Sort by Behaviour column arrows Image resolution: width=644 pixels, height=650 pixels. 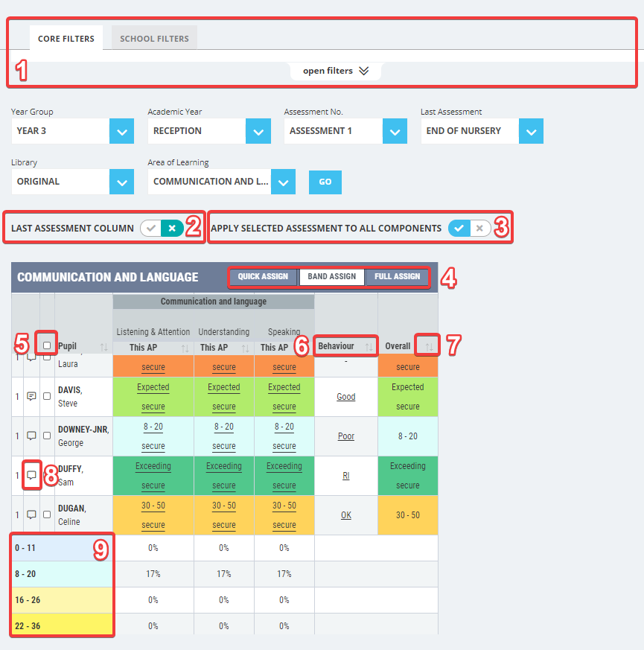369,347
